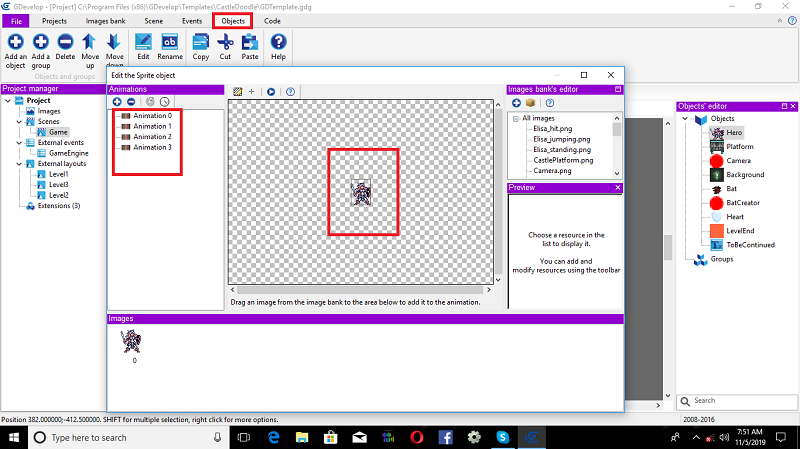The image size is (800, 449).
Task: Click the Rename ribbon button
Action: click(x=170, y=47)
